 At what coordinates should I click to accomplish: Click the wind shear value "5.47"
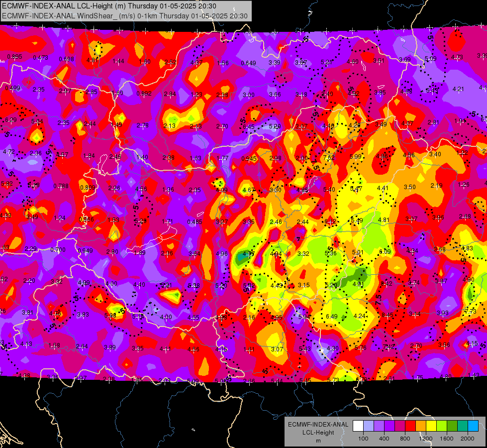tap(356, 188)
